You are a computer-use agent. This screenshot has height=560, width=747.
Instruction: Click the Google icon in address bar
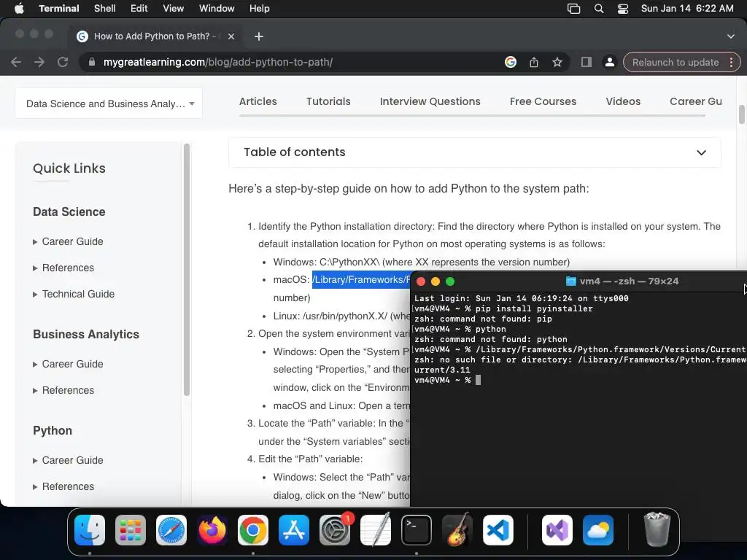511,63
